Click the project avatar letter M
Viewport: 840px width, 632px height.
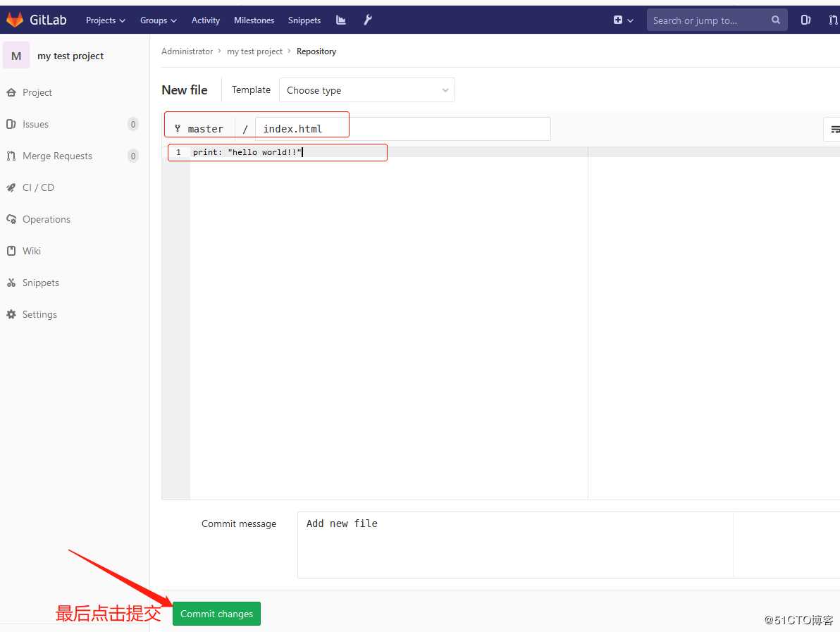pos(16,56)
